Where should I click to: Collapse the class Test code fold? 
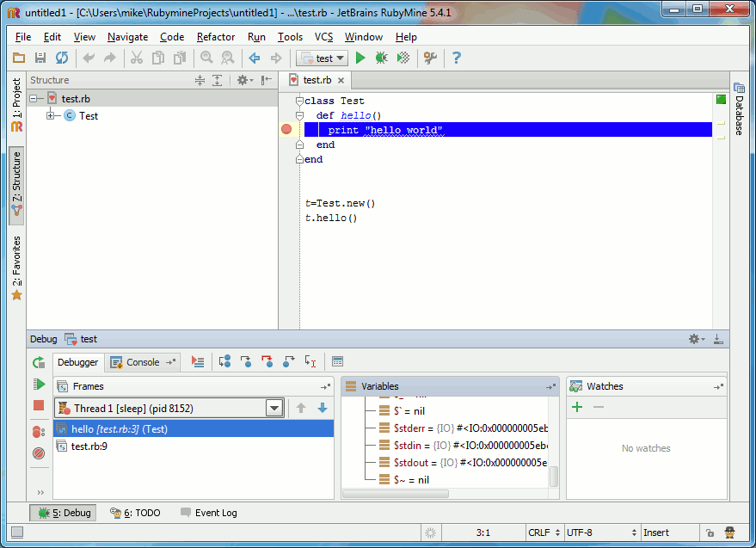click(x=299, y=101)
